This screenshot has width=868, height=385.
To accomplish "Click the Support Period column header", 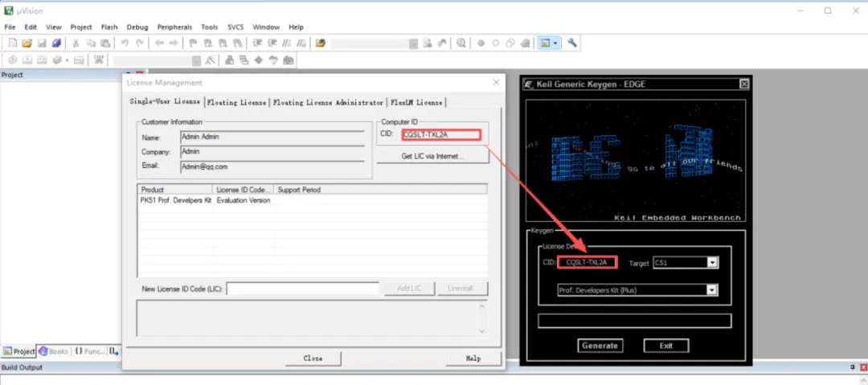I will 381,190.
